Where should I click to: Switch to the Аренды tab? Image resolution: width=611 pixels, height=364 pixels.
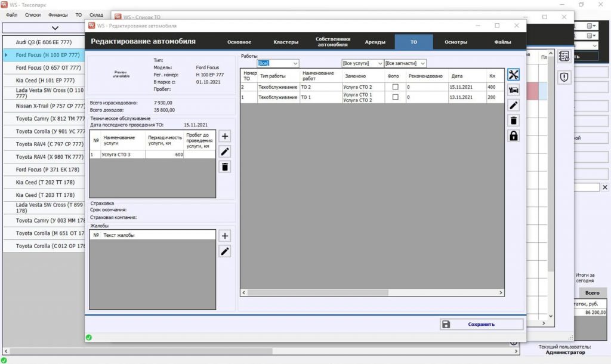(375, 42)
